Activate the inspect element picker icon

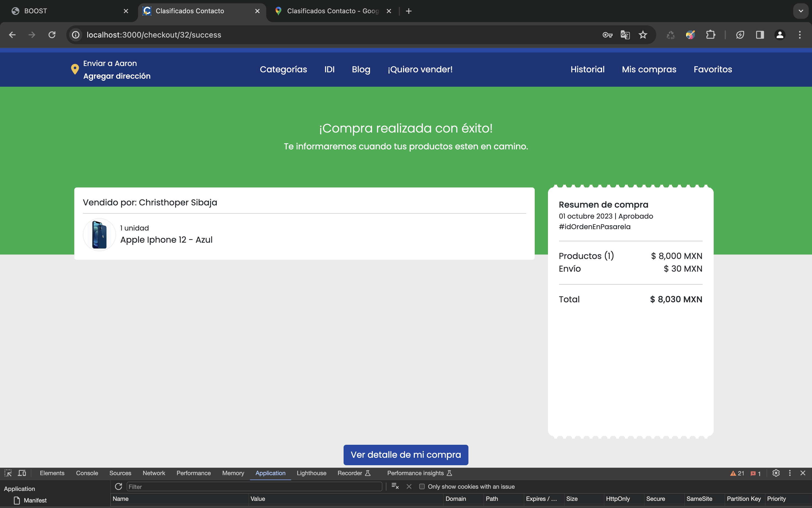(8, 473)
